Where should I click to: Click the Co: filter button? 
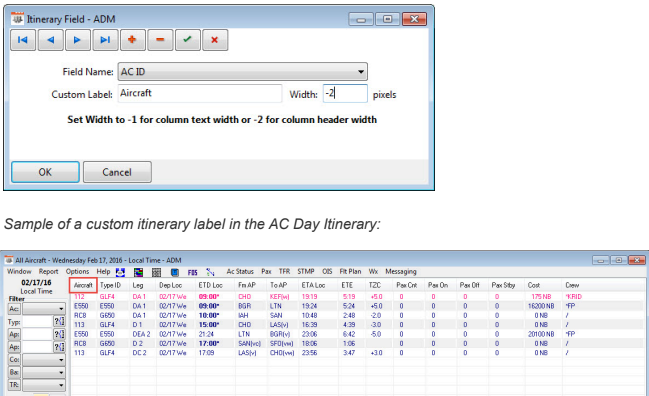(x=14, y=360)
